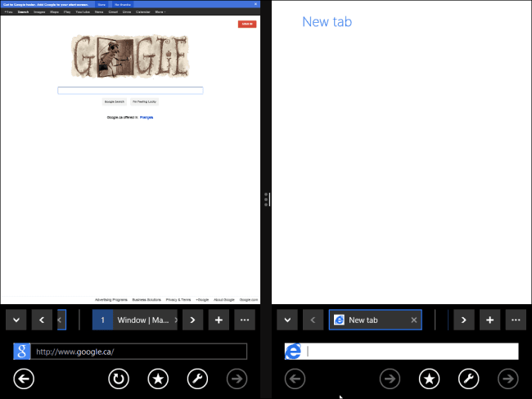Image resolution: width=532 pixels, height=399 pixels.
Task: Refresh the Google page
Action: 119,379
